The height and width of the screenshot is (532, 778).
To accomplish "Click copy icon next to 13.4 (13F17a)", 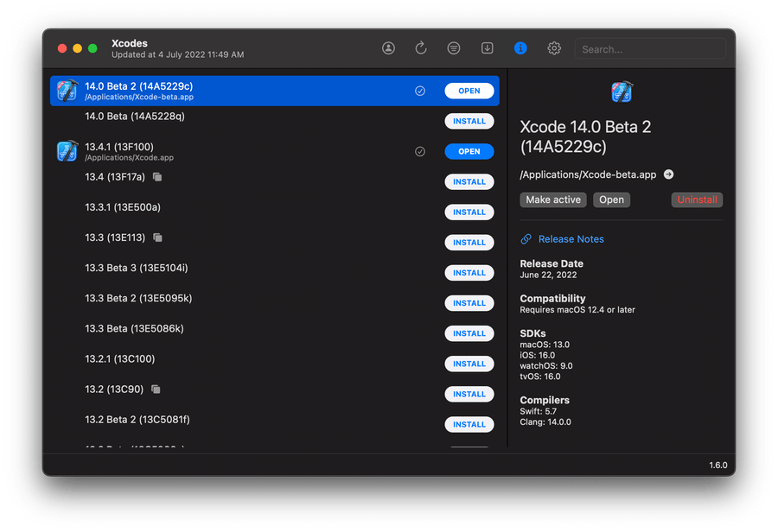I will [x=157, y=177].
